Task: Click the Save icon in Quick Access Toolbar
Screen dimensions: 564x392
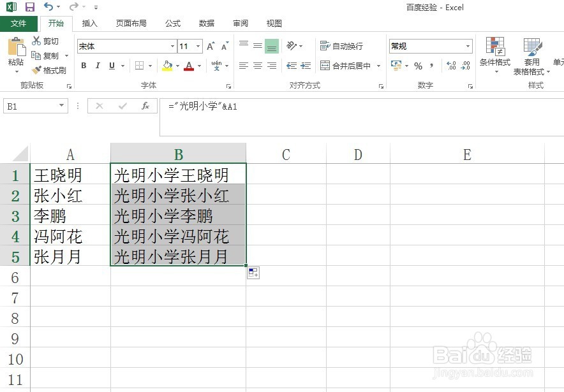Action: 28,6
